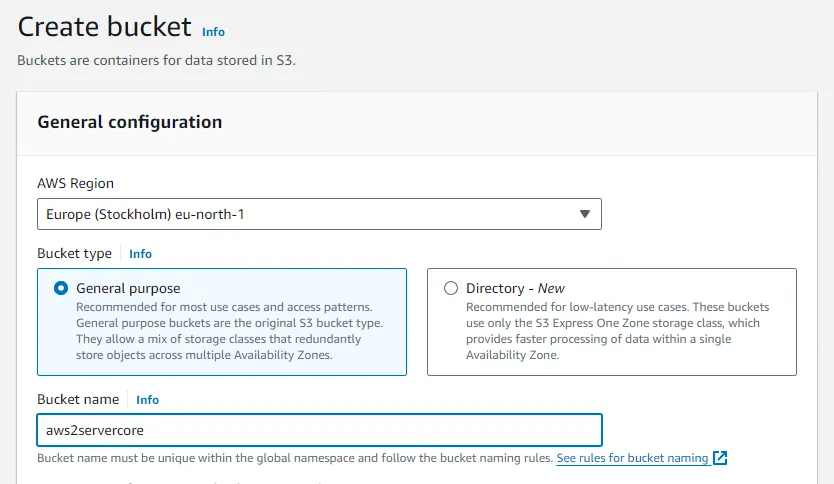834x484 pixels.
Task: Click the italic New tag on Directory option
Action: (x=551, y=288)
